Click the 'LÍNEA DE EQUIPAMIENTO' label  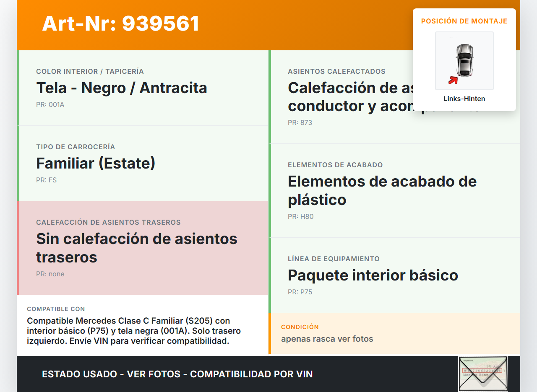pos(334,259)
